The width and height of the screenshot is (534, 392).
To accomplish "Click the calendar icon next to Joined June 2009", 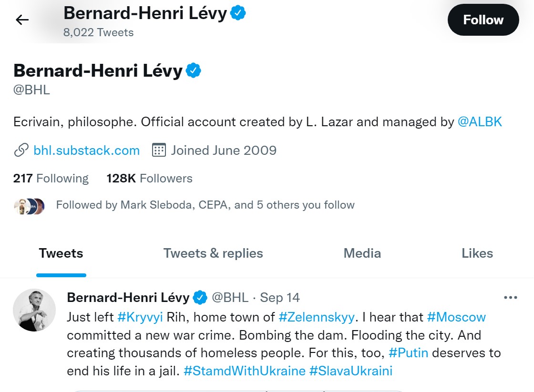I will (x=159, y=151).
